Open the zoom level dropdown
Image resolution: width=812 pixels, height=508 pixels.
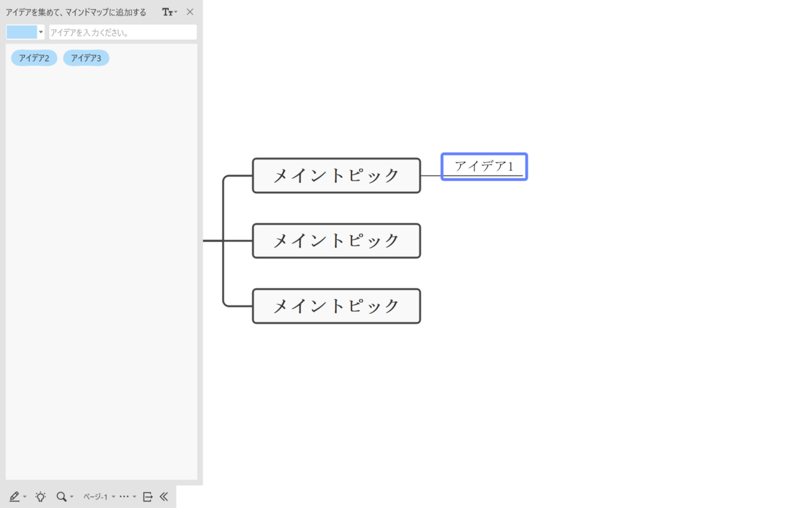[71, 497]
